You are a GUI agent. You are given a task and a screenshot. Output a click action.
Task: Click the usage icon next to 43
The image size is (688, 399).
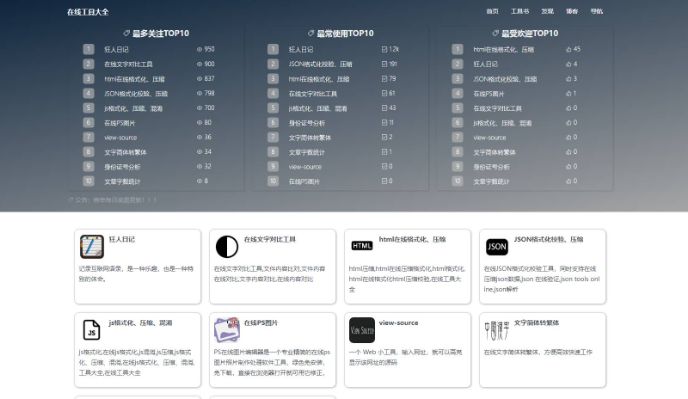[x=384, y=108]
